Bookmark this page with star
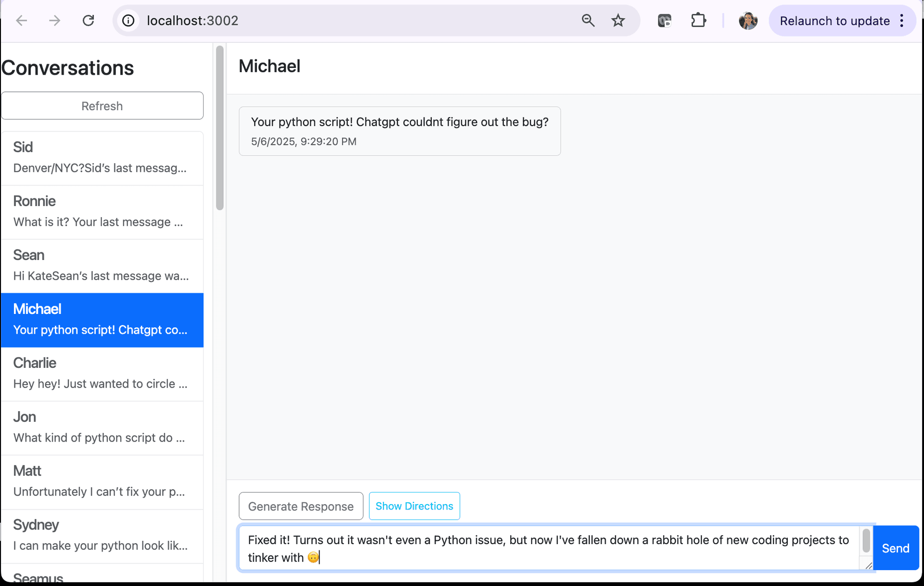The image size is (924, 586). (618, 21)
